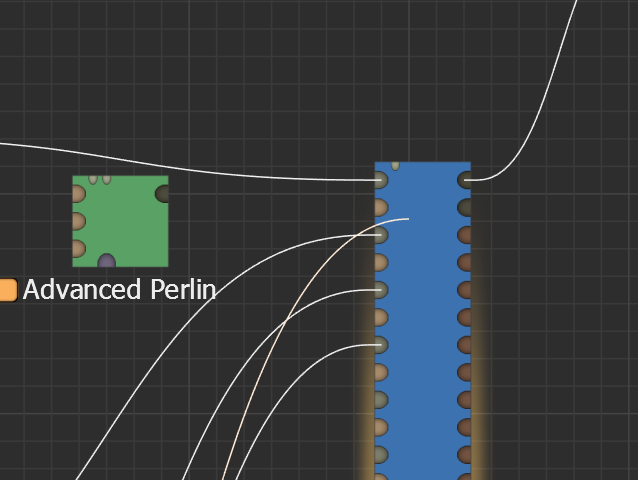Click the blue node's topmost left input port
The height and width of the screenshot is (480, 638).
click(380, 180)
